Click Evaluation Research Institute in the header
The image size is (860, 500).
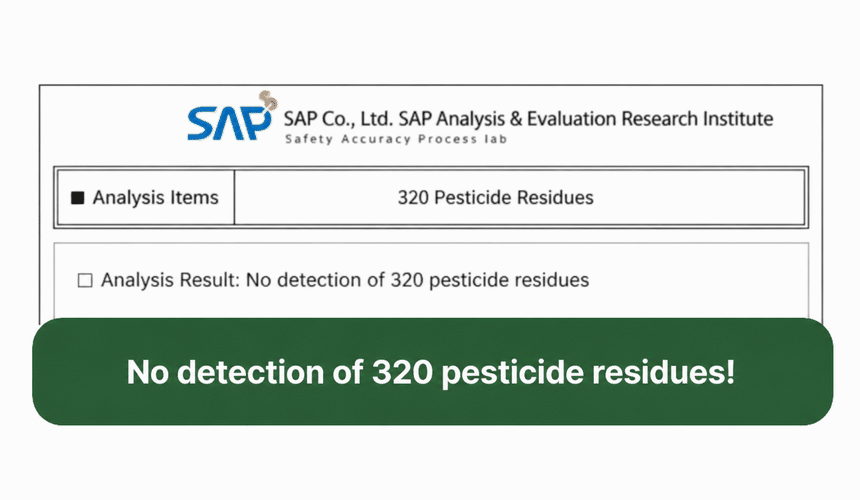pyautogui.click(x=650, y=118)
